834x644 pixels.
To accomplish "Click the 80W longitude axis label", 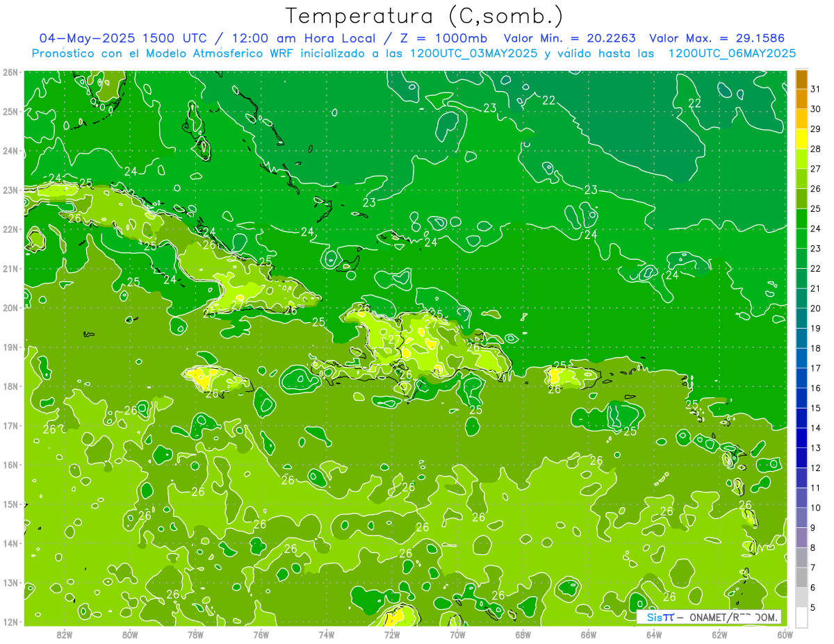I will tap(130, 635).
